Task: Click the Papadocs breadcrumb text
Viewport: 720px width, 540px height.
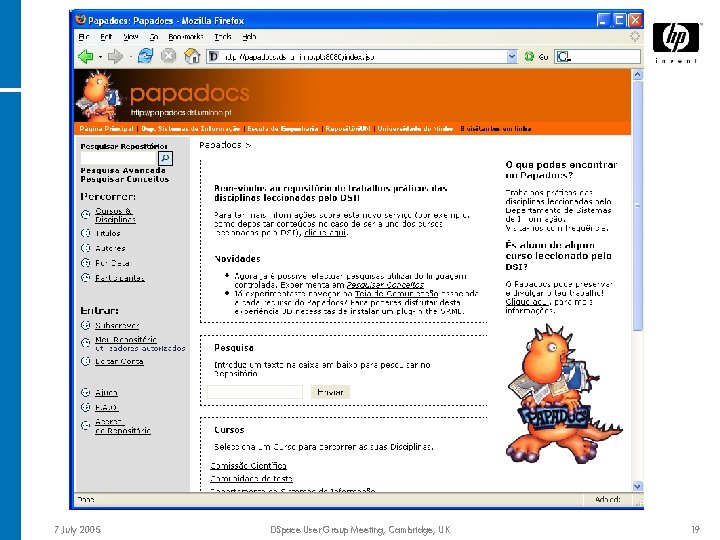Action: [220, 145]
